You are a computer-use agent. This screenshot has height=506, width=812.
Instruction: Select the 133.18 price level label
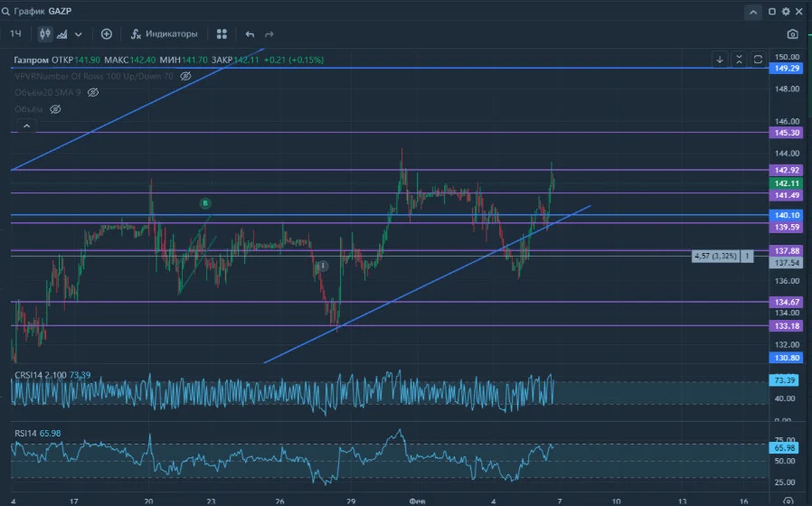787,326
